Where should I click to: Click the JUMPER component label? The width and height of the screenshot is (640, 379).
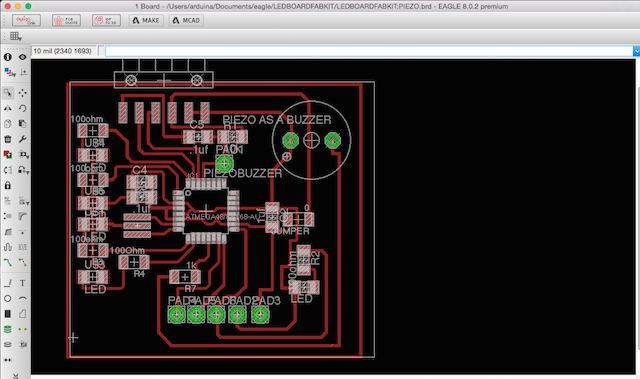tap(291, 231)
